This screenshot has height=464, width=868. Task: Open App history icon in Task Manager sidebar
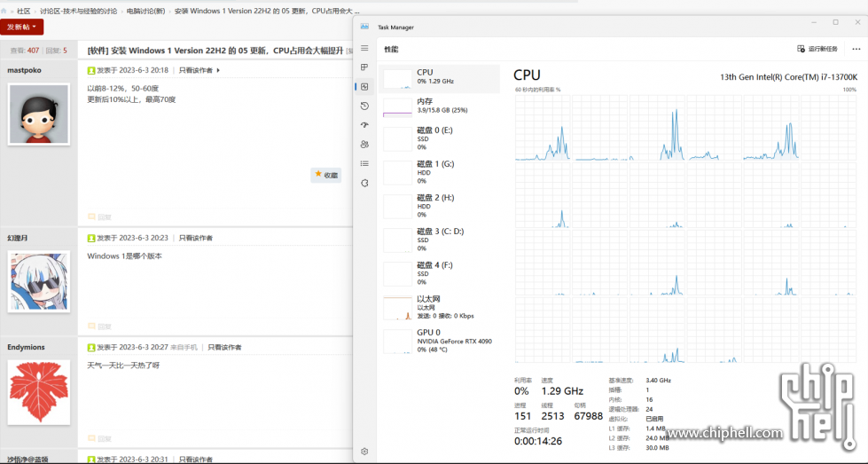click(364, 106)
